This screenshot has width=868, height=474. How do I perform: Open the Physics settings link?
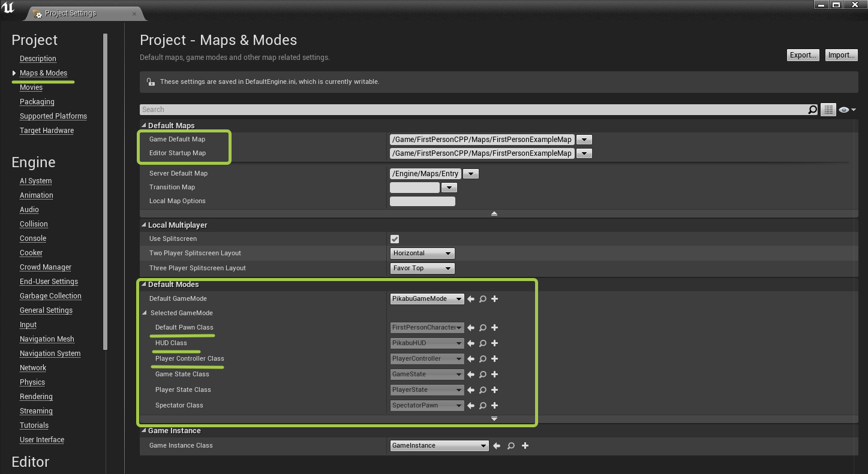click(32, 382)
